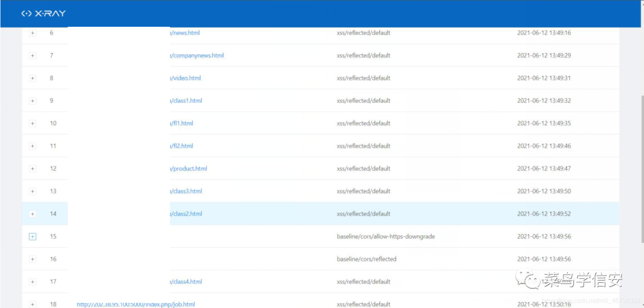Open the news.html target link

tap(185, 33)
